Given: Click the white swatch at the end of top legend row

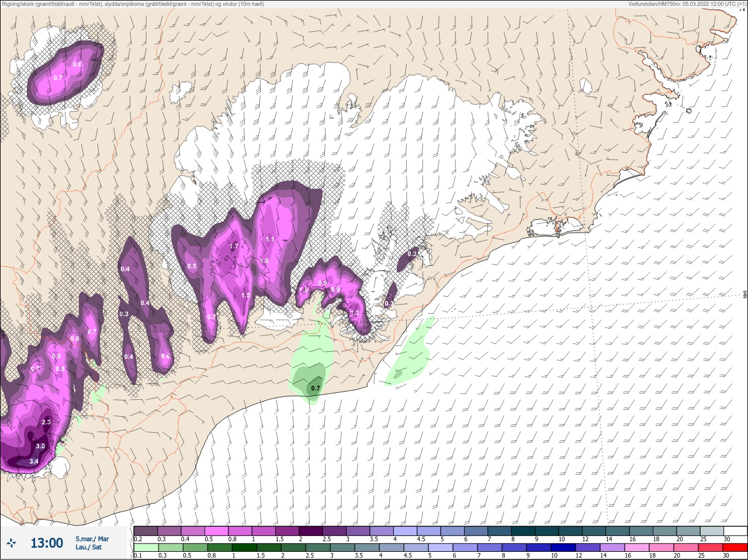Looking at the screenshot, I should (x=736, y=531).
